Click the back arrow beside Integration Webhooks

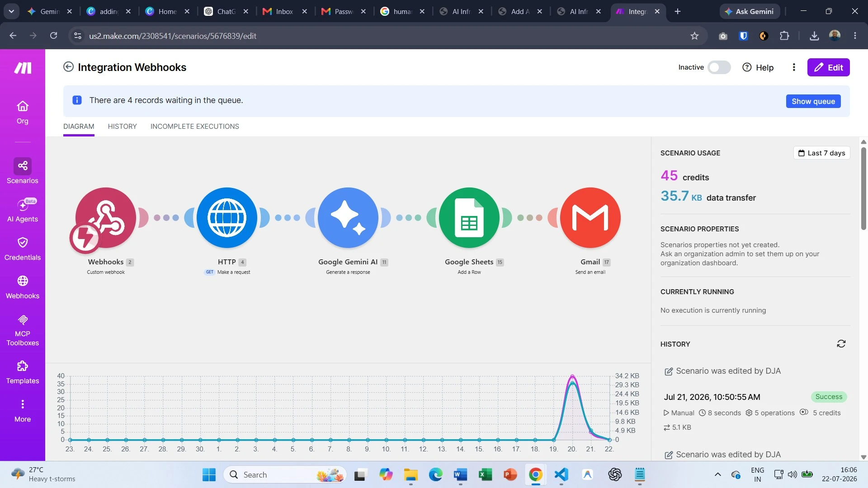pyautogui.click(x=68, y=67)
